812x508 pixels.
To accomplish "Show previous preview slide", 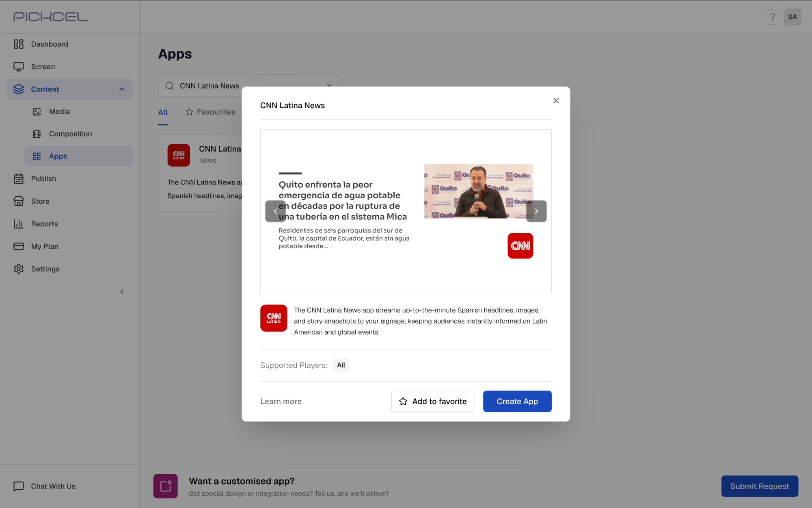I will tap(276, 211).
